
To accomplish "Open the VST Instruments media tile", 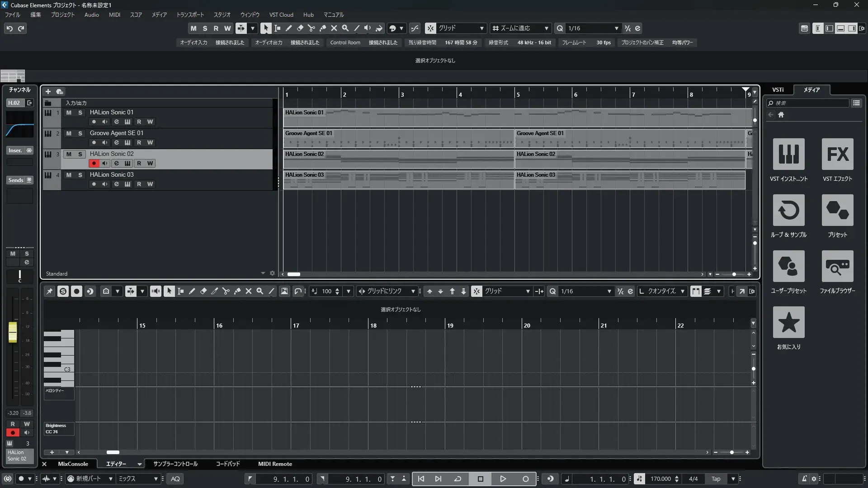I will click(788, 154).
